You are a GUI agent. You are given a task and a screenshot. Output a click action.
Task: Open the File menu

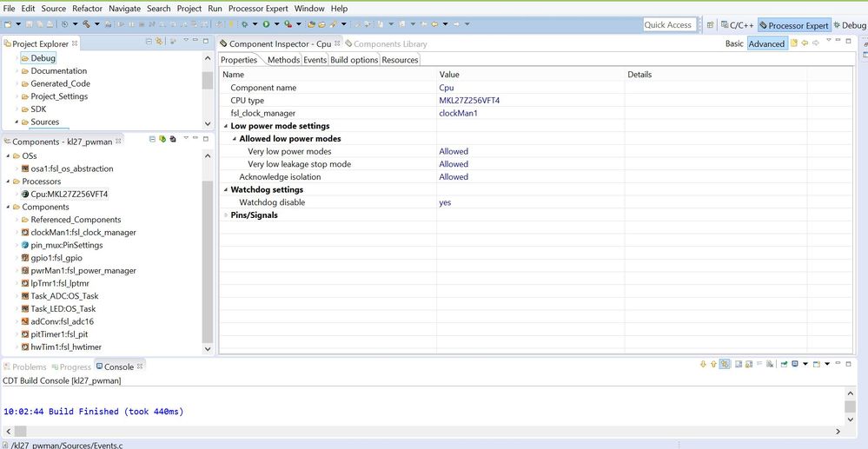pyautogui.click(x=9, y=9)
